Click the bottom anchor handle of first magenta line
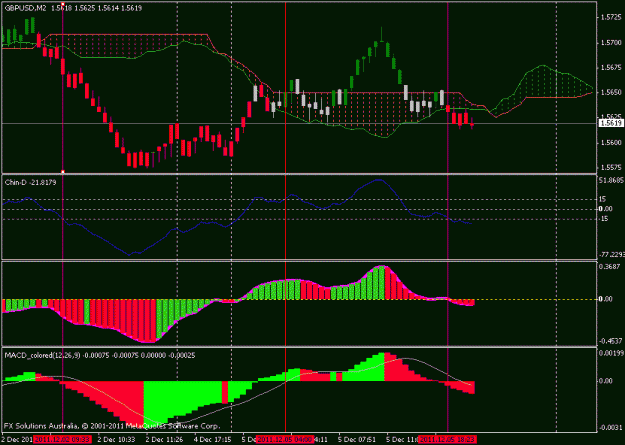The width and height of the screenshot is (625, 445). 63,171
